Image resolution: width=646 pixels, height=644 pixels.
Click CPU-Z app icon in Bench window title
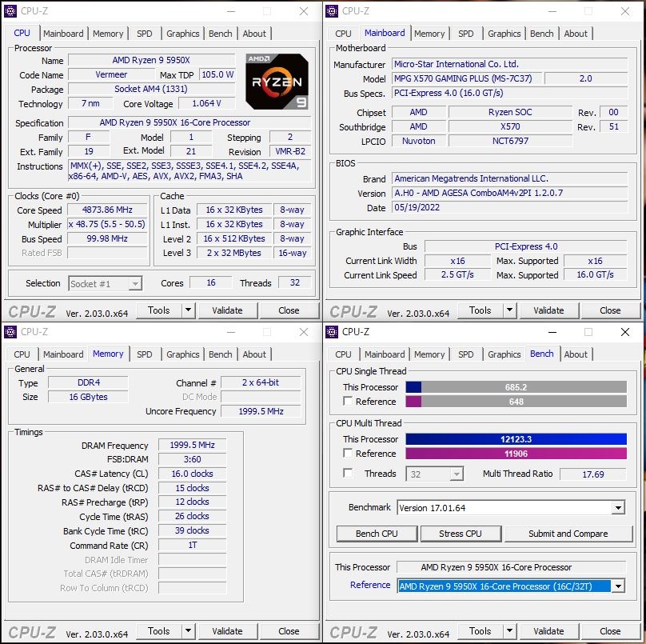(331, 332)
